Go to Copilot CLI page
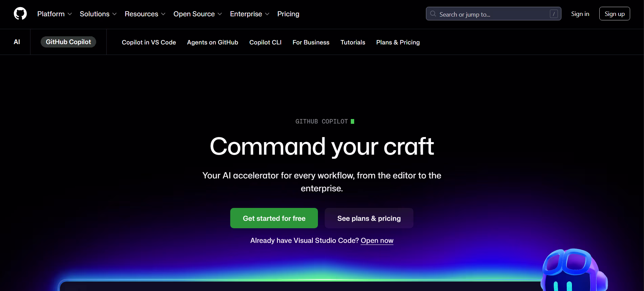Image resolution: width=644 pixels, height=291 pixels. tap(265, 42)
